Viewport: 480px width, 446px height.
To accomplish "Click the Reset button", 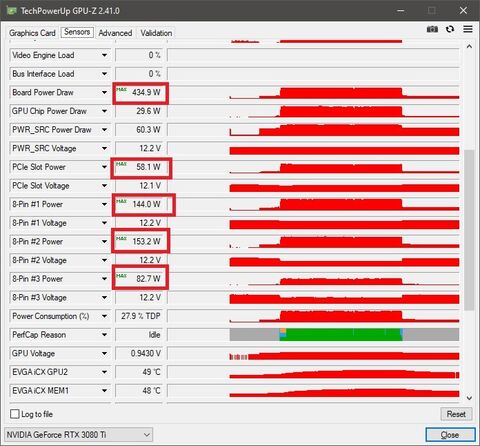I will 456,414.
